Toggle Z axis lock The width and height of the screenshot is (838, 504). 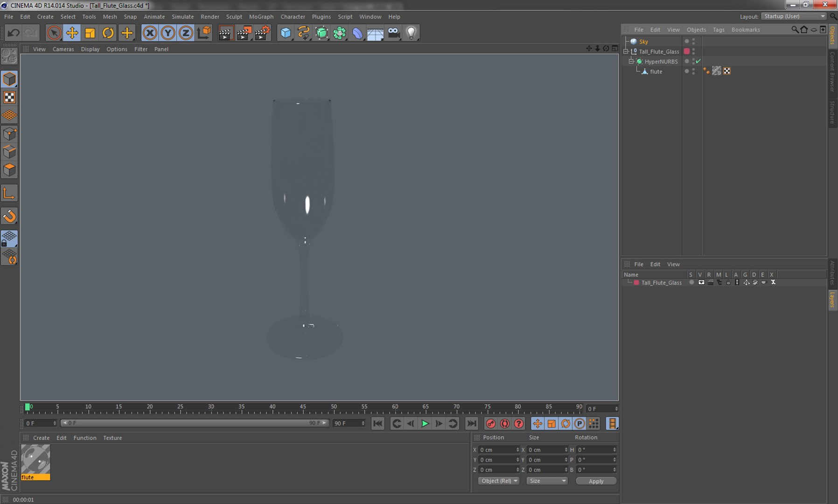pos(186,33)
